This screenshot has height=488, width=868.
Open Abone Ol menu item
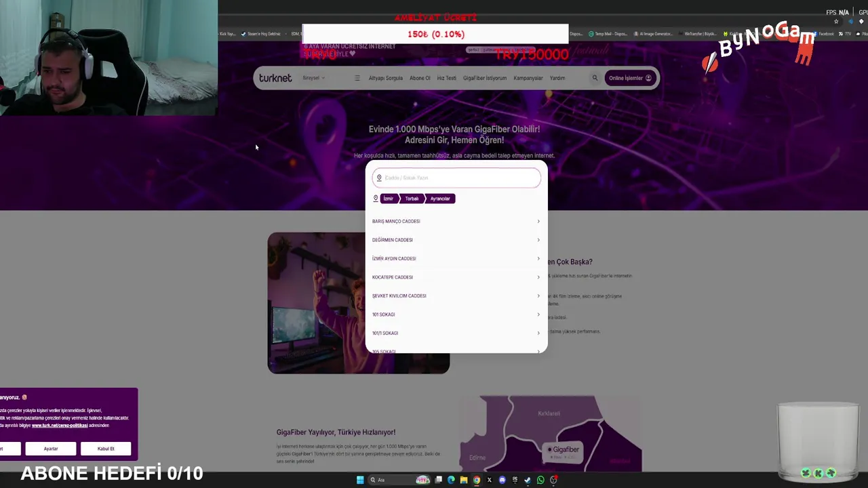420,78
